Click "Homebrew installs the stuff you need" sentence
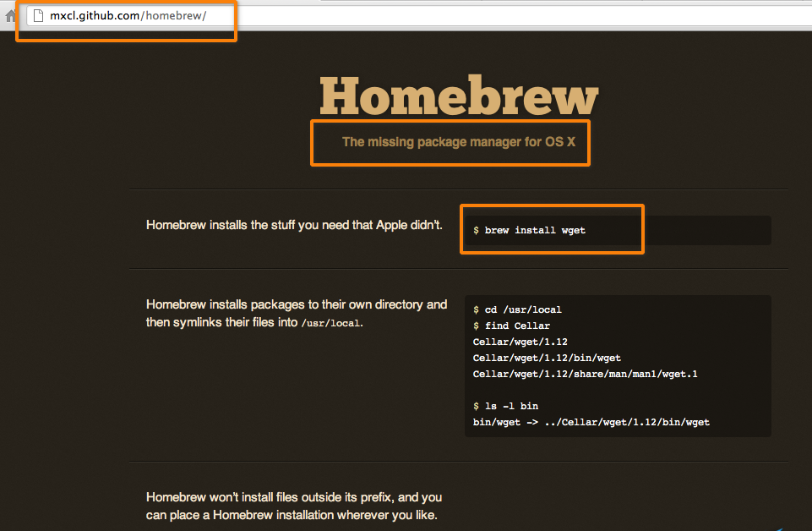 [x=294, y=225]
